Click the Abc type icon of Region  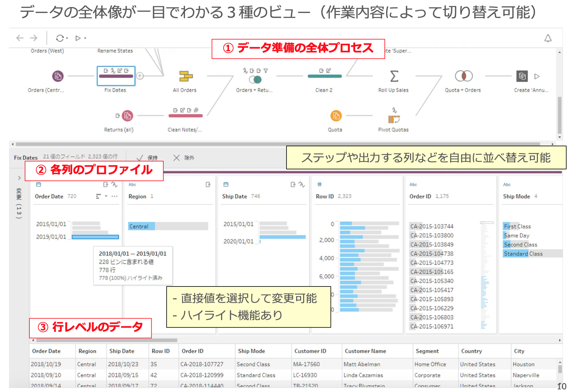tap(132, 185)
